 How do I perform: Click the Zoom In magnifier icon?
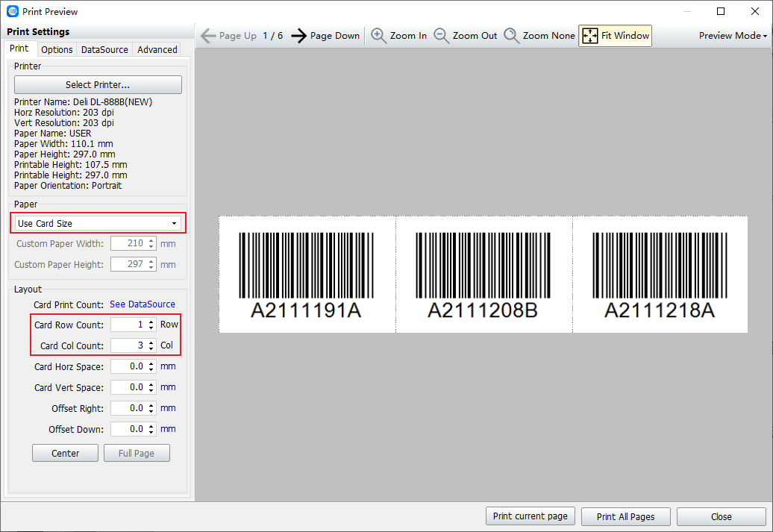[x=378, y=36]
